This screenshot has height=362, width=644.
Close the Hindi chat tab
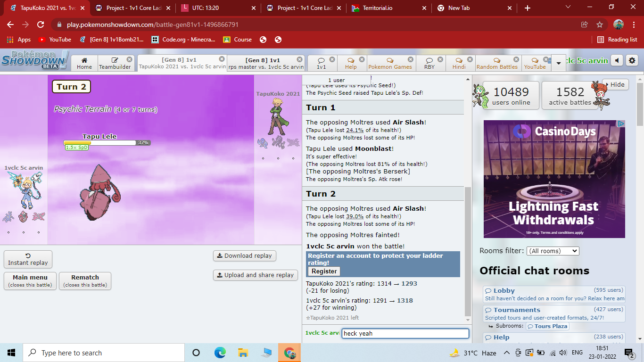(470, 59)
